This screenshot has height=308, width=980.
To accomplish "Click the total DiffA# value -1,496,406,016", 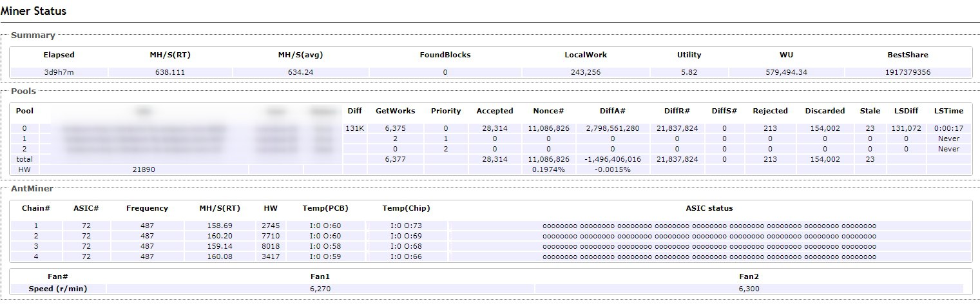I will click(611, 159).
